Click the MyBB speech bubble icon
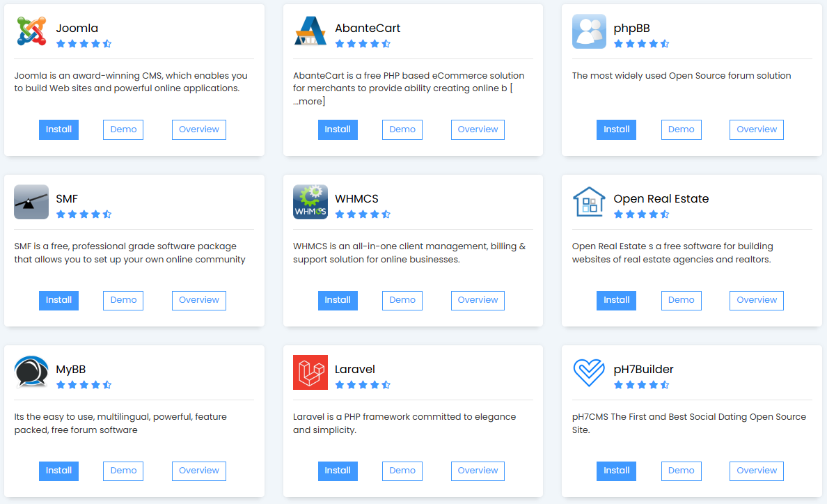 [31, 372]
